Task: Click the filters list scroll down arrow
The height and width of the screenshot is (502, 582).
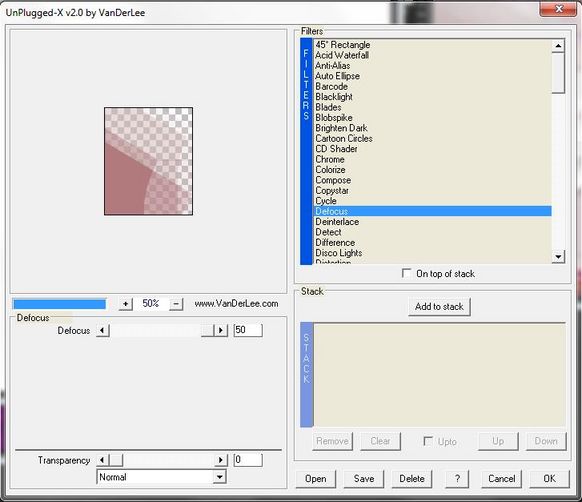Action: pyautogui.click(x=558, y=257)
